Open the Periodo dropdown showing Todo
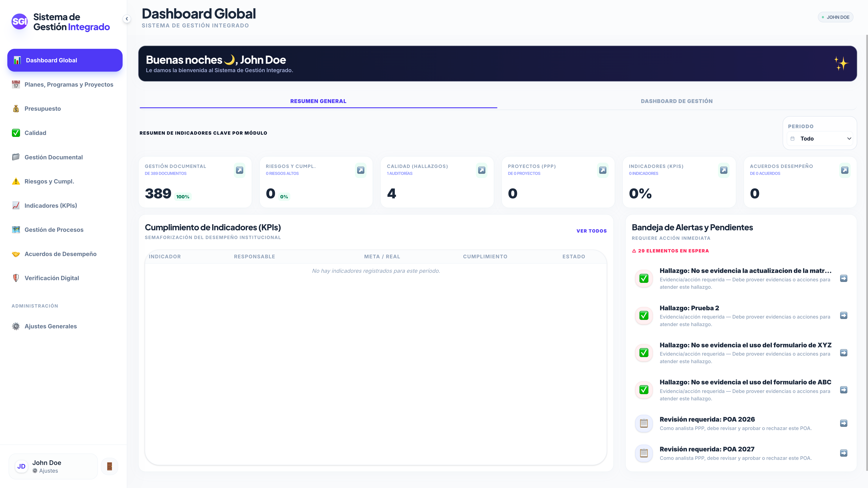 (820, 138)
